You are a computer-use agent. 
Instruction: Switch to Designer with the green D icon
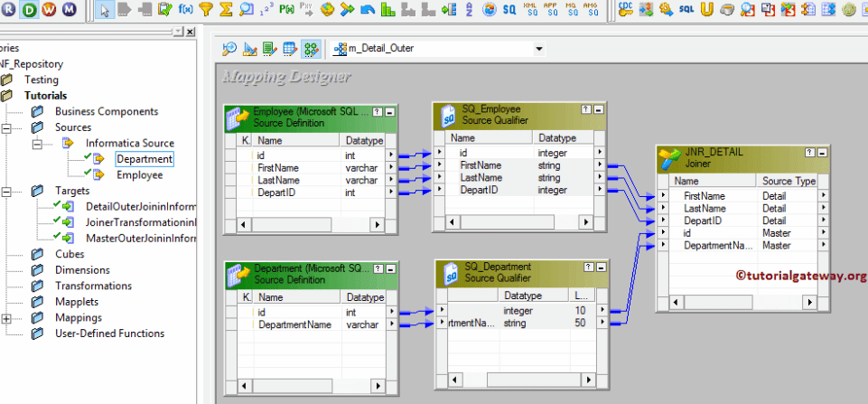[x=29, y=9]
